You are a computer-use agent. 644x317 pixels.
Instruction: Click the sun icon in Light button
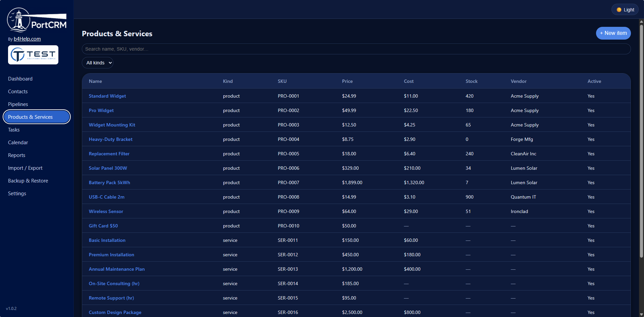[619, 10]
